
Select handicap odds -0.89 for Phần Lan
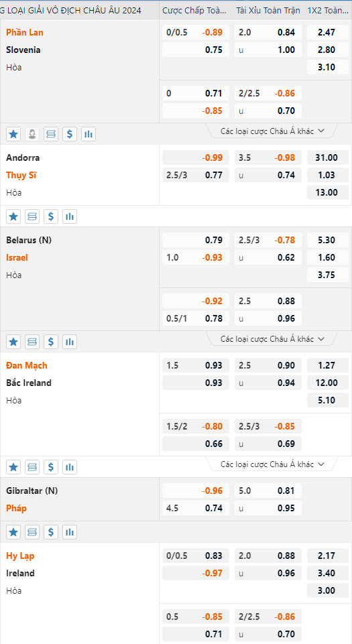[213, 32]
